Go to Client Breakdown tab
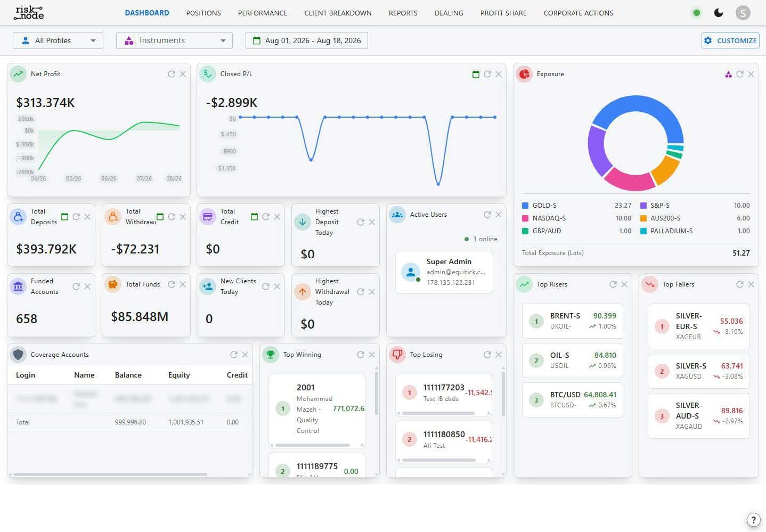This screenshot has width=766, height=532. [338, 13]
